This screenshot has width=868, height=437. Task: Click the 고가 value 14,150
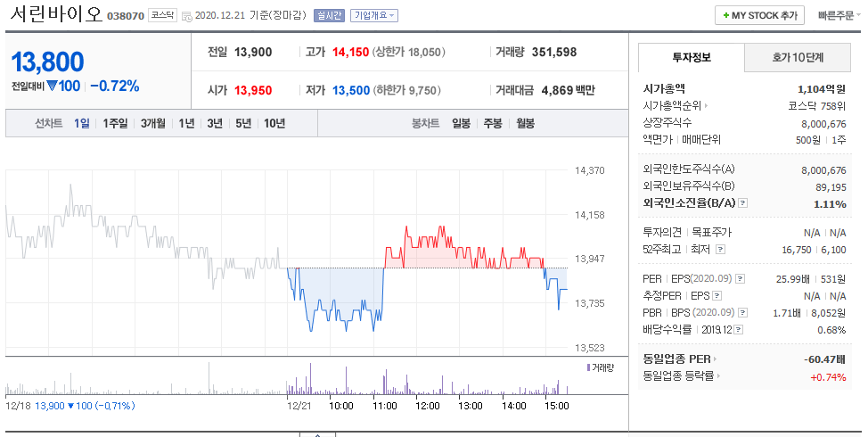point(350,52)
